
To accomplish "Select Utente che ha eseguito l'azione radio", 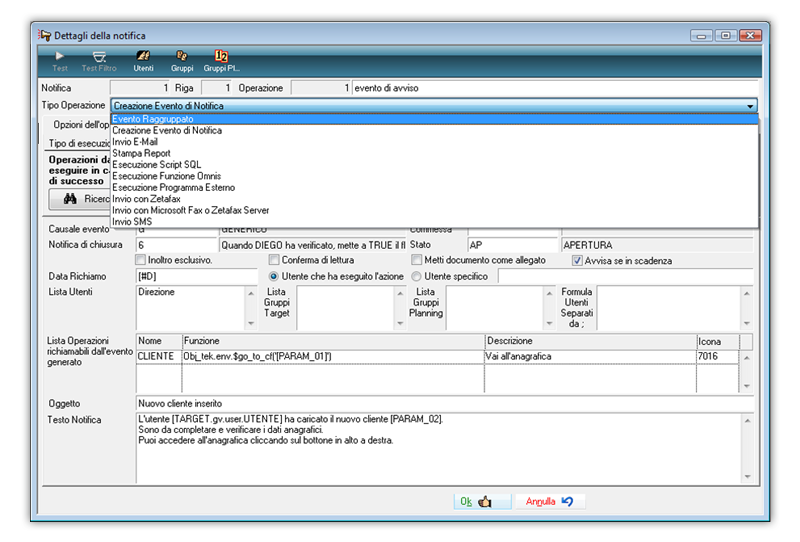I will (x=274, y=276).
